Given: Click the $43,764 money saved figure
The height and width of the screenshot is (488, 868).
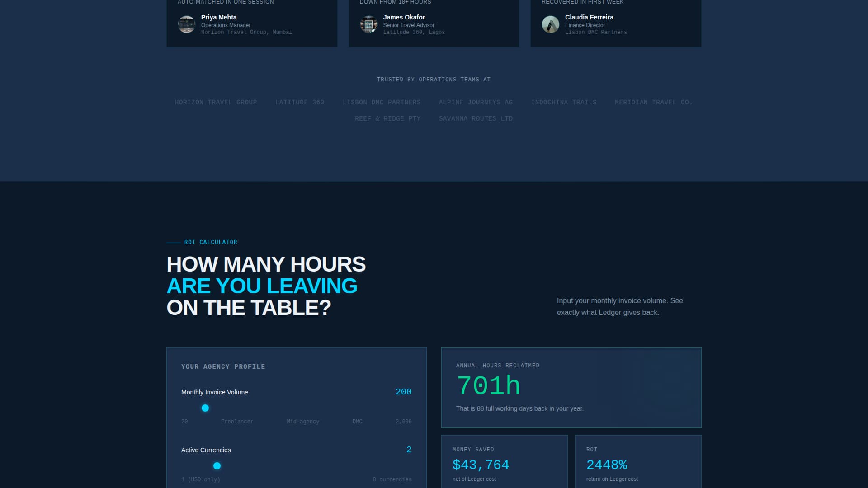Looking at the screenshot, I should coord(481,465).
